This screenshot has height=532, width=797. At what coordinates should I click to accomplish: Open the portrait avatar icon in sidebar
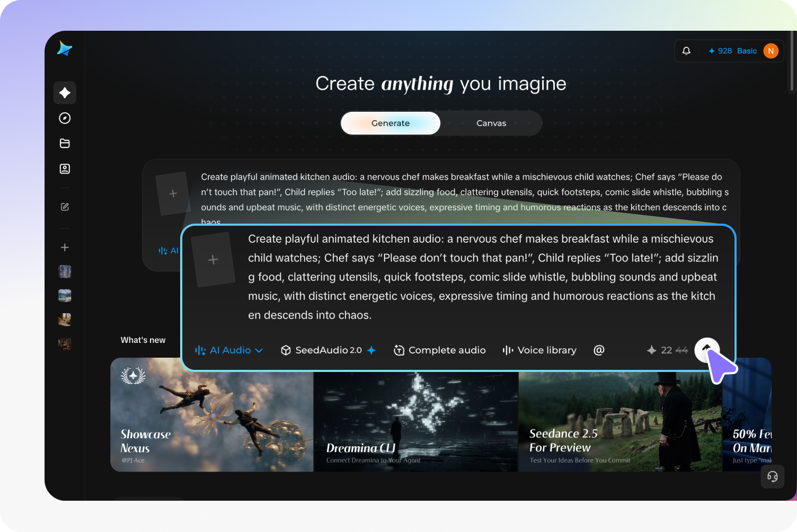click(x=65, y=169)
